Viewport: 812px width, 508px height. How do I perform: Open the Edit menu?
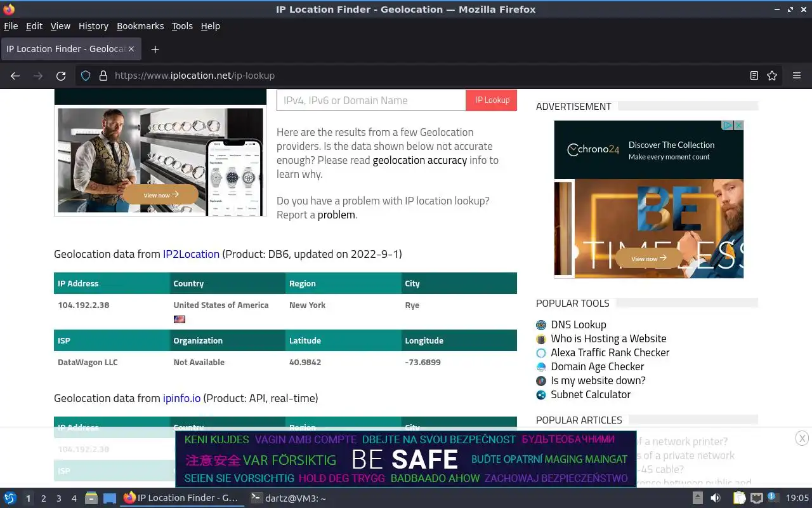(34, 26)
